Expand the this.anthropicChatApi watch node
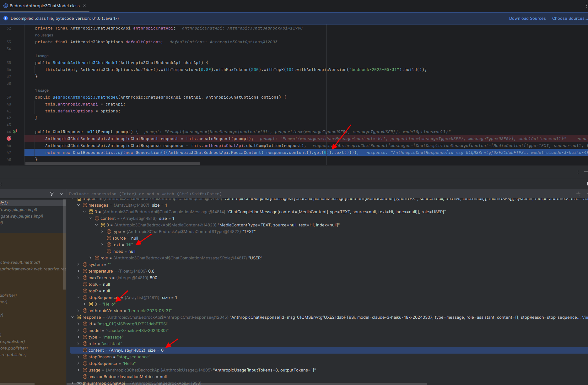Image resolution: width=588 pixels, height=385 pixels. (73, 383)
